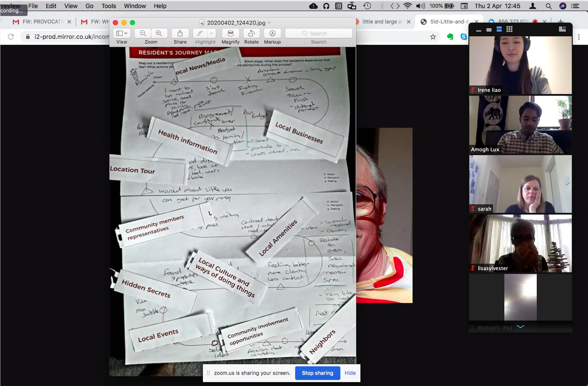Select Irene liao's video thumbnail

(x=520, y=65)
